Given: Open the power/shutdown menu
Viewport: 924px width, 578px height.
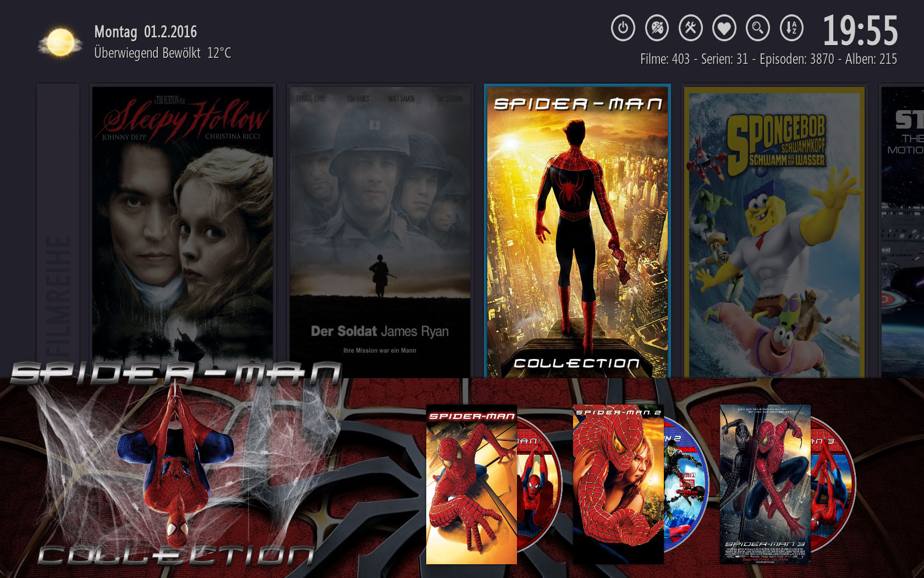Looking at the screenshot, I should tap(623, 28).
